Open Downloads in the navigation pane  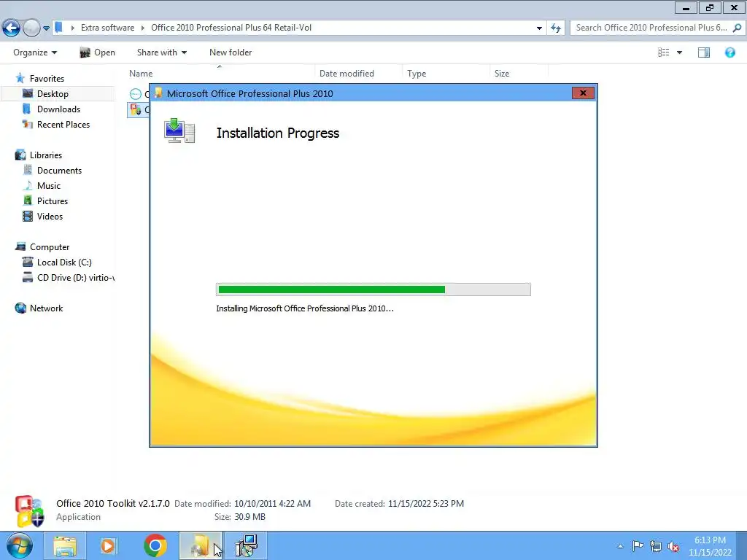(58, 109)
